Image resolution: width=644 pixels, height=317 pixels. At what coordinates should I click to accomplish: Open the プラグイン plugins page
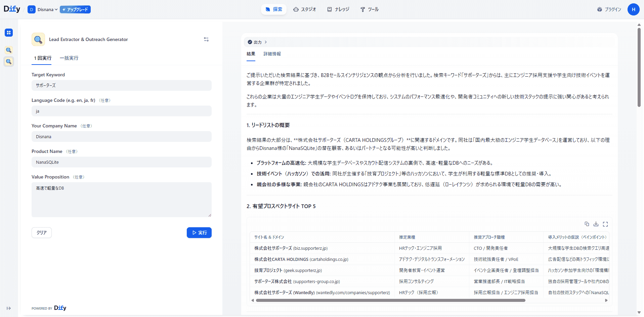pyautogui.click(x=609, y=9)
